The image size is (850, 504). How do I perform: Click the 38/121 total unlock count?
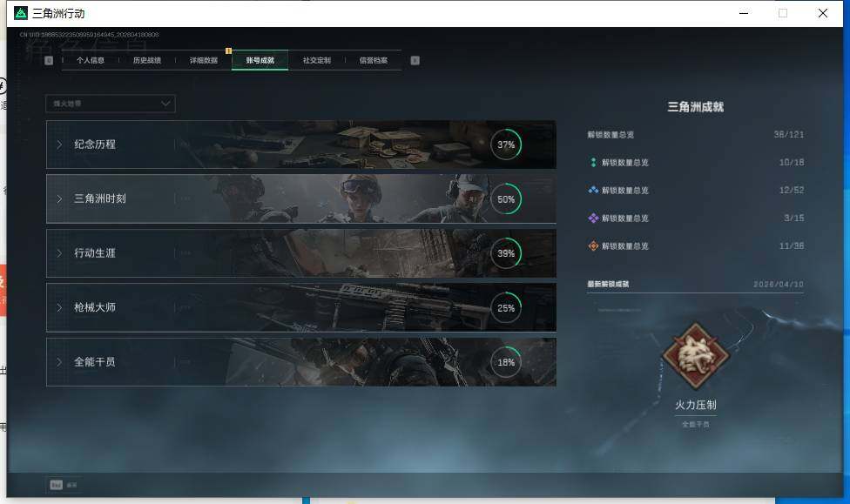pos(789,134)
